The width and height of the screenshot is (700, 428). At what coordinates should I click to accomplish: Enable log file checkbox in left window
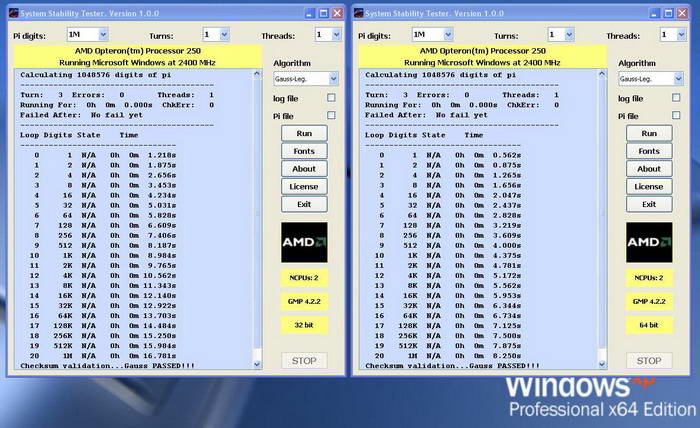(331, 97)
